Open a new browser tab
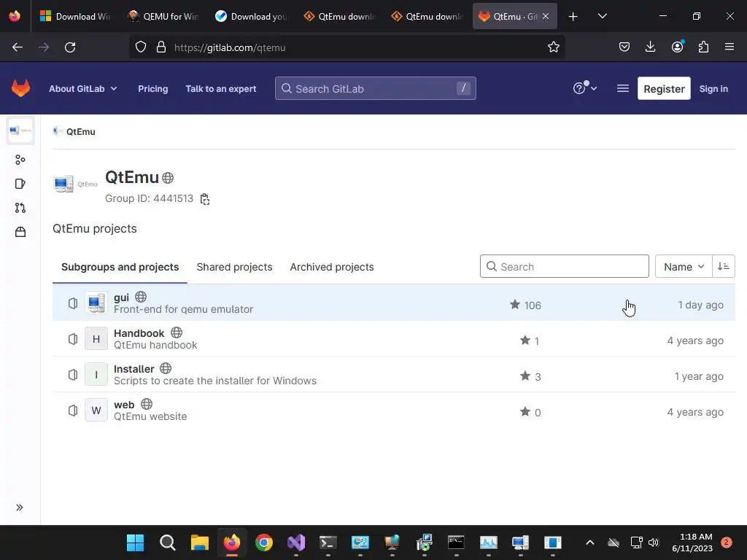The width and height of the screenshot is (747, 560). point(573,17)
